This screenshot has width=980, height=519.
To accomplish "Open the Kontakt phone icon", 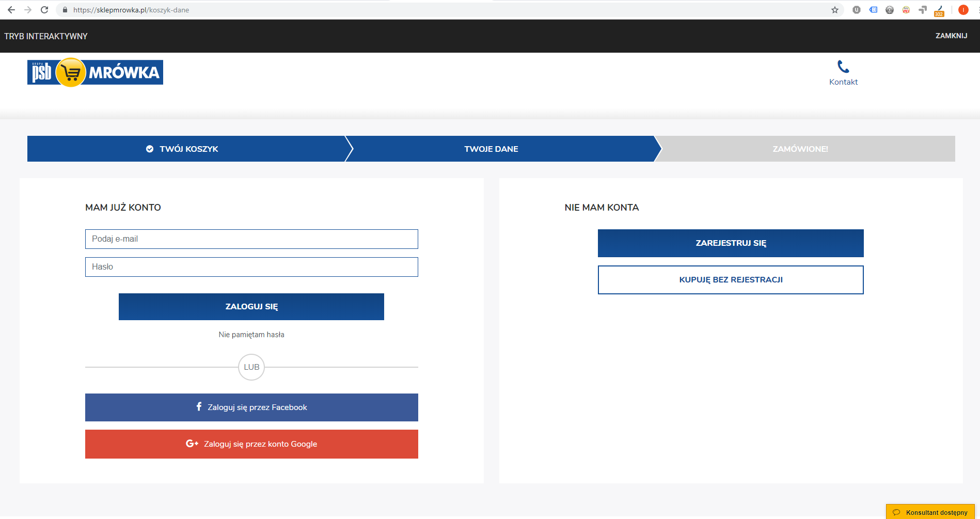I will pyautogui.click(x=843, y=67).
